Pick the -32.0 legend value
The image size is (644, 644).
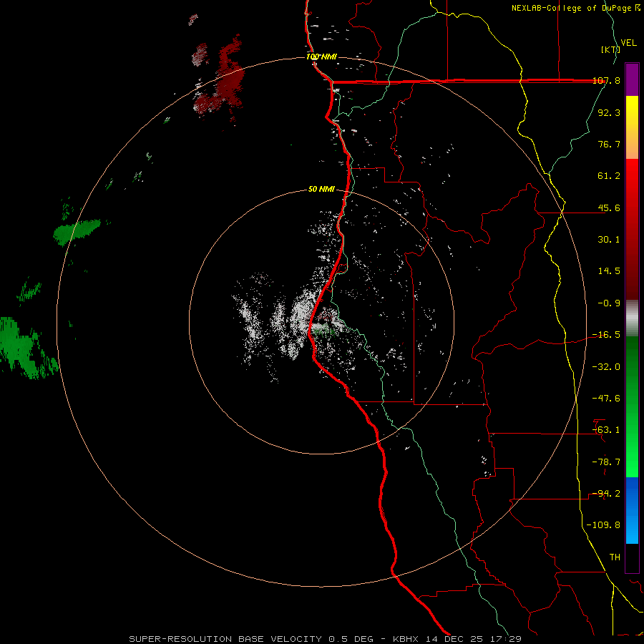tap(607, 367)
